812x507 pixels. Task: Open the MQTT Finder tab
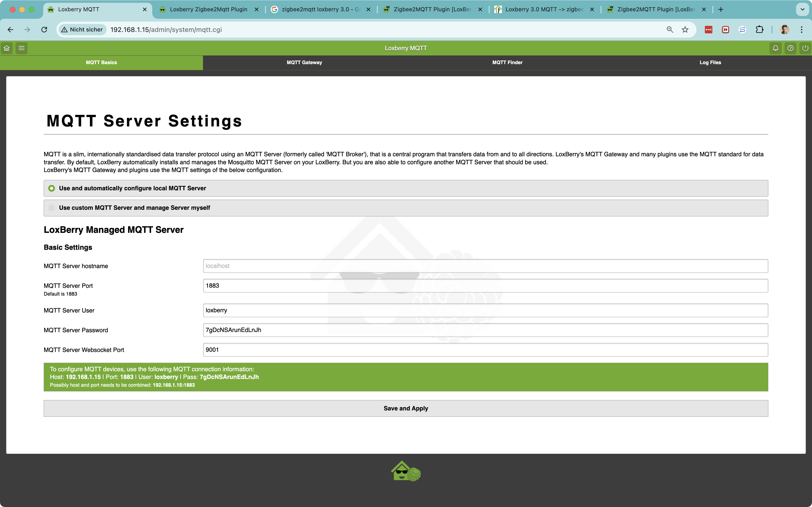[x=507, y=62]
